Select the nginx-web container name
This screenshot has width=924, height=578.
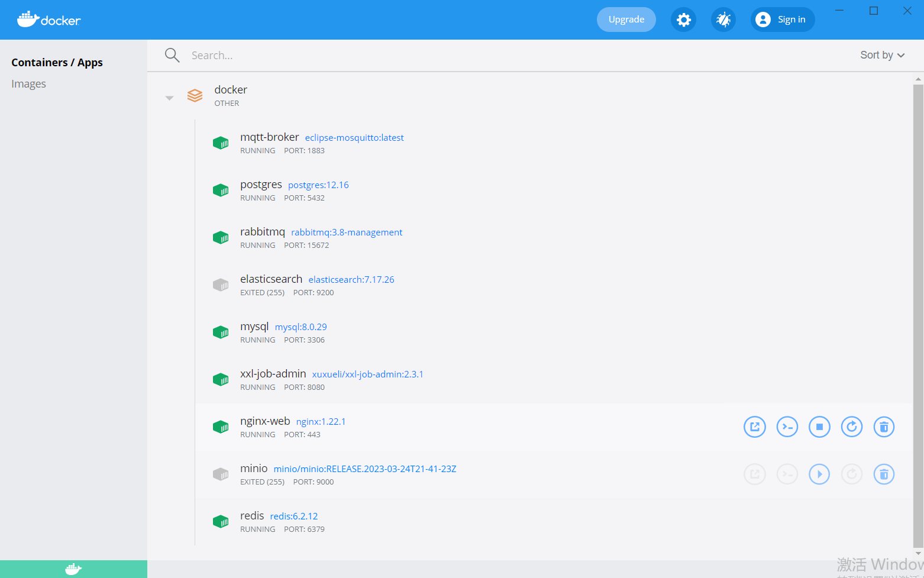coord(265,421)
